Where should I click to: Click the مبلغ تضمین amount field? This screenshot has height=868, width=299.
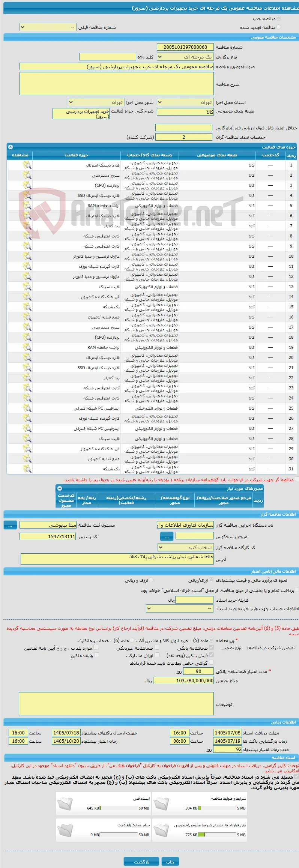pos(183,680)
